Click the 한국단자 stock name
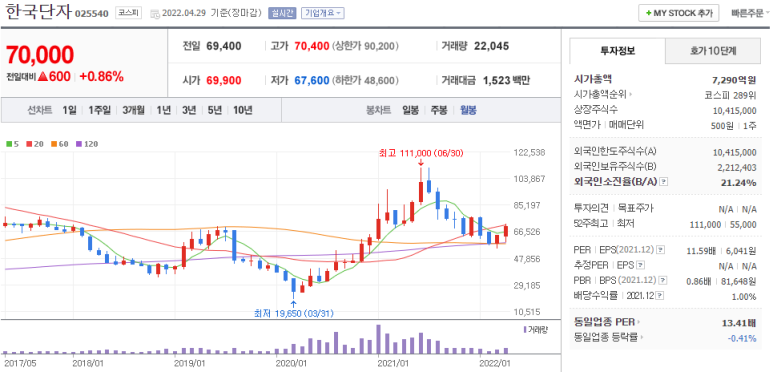Viewport: 773px width, 372px height. click(x=38, y=12)
